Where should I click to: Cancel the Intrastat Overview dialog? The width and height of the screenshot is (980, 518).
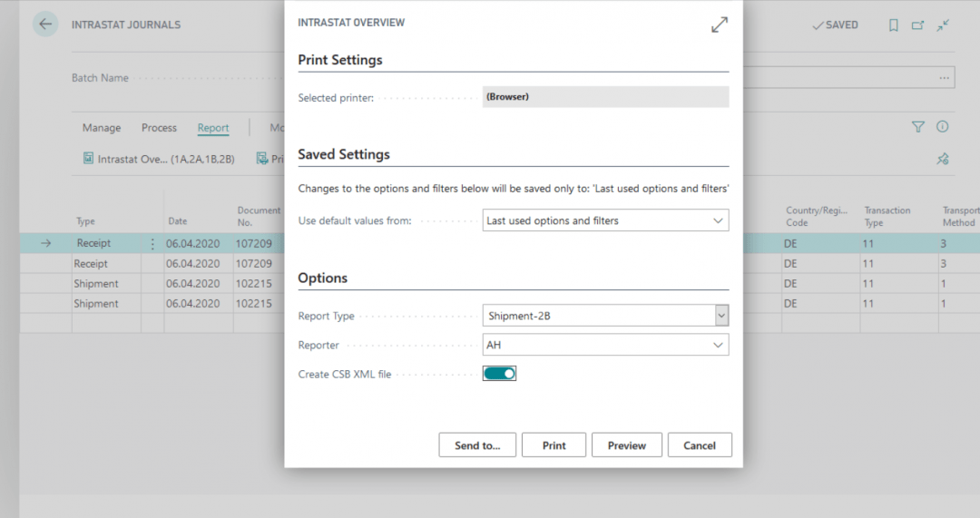[700, 445]
